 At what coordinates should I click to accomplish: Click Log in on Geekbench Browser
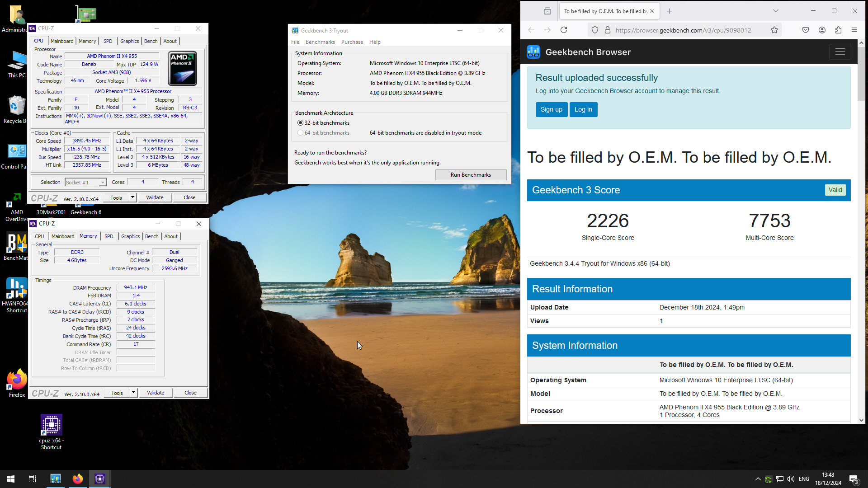(x=583, y=109)
